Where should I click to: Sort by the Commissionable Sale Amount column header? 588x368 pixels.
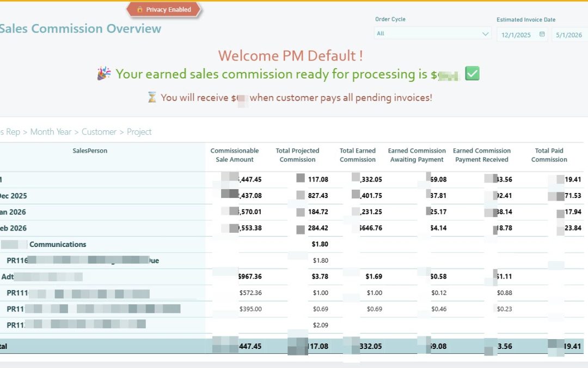[x=235, y=155]
